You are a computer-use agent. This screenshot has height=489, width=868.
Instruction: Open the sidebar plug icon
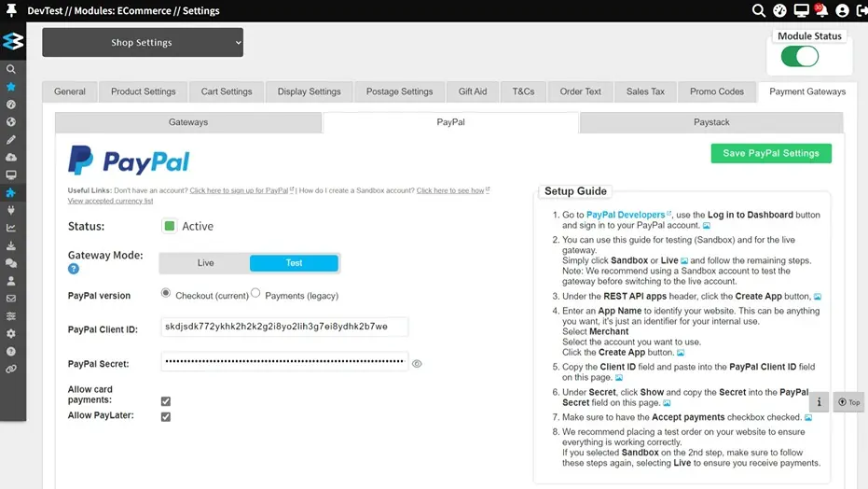click(x=11, y=211)
